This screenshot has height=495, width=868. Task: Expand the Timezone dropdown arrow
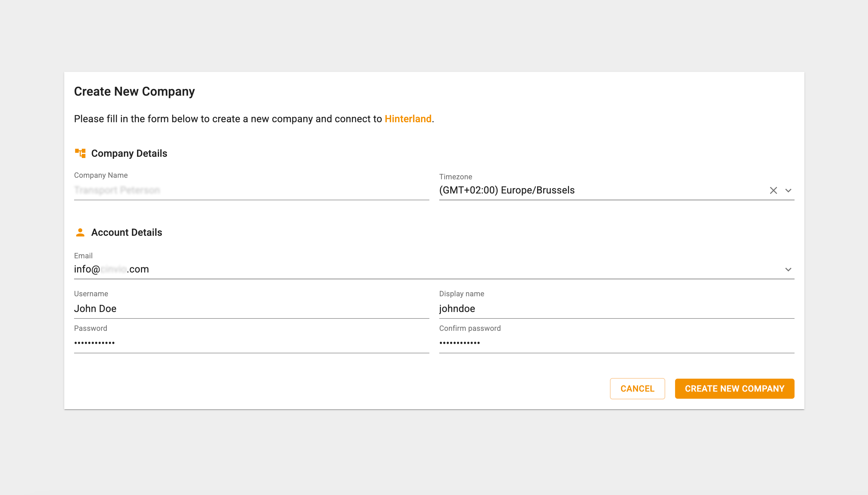[x=788, y=190]
